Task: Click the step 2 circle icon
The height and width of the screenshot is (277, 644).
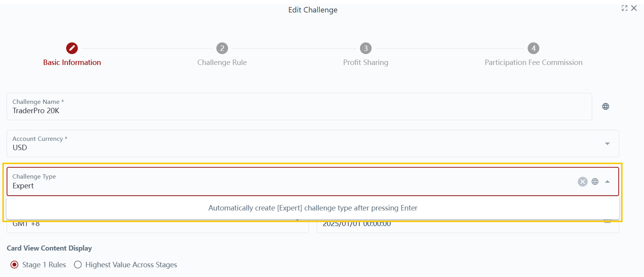Action: [222, 48]
